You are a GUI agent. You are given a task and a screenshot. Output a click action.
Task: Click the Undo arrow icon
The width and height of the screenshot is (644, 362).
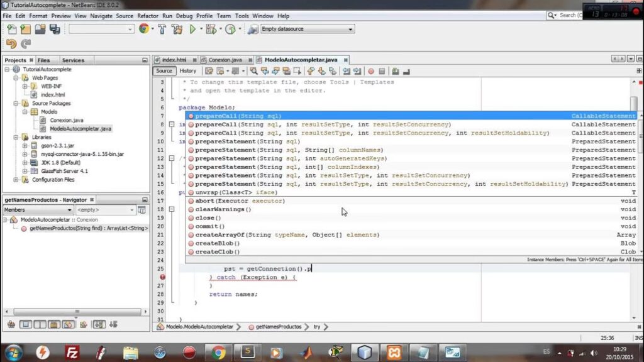click(x=11, y=44)
